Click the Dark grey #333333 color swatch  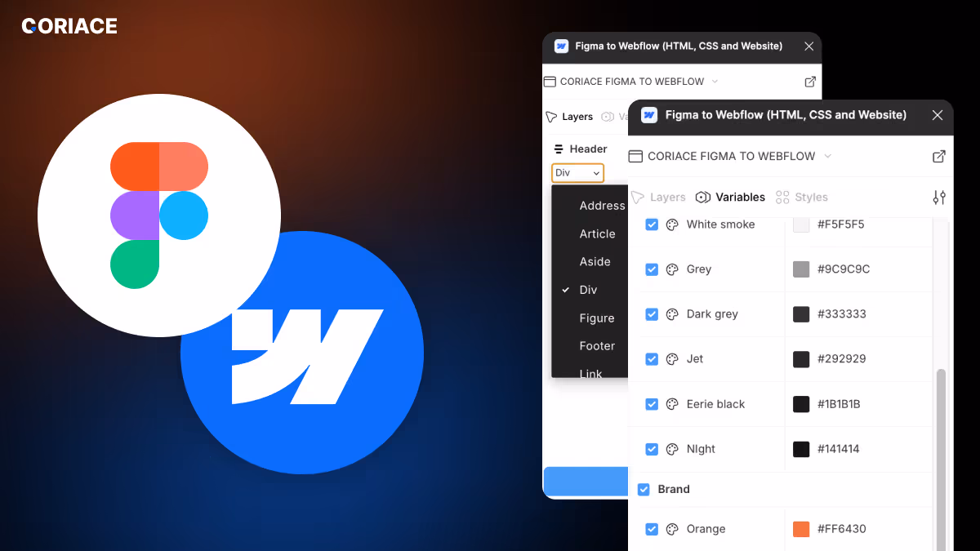pos(801,314)
